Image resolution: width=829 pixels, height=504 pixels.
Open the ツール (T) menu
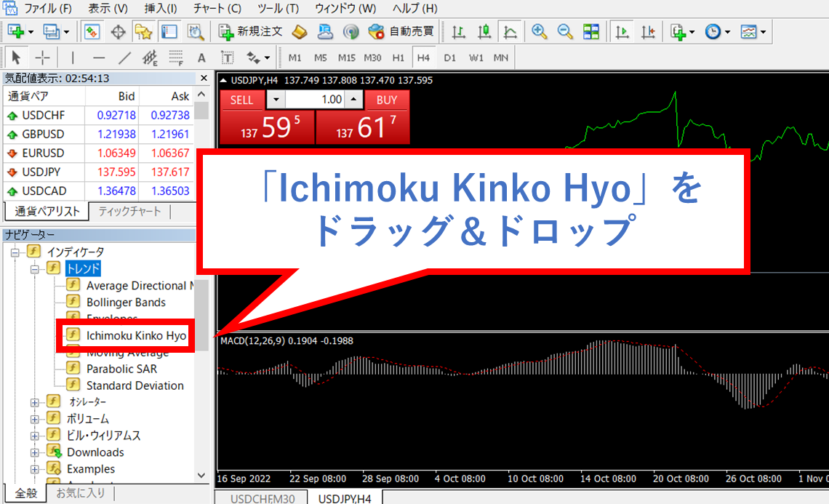point(278,9)
